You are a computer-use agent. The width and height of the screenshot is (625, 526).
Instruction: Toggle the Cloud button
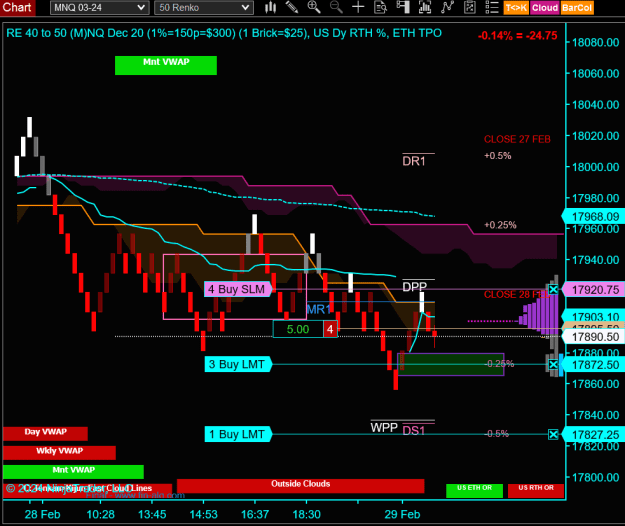click(x=544, y=8)
